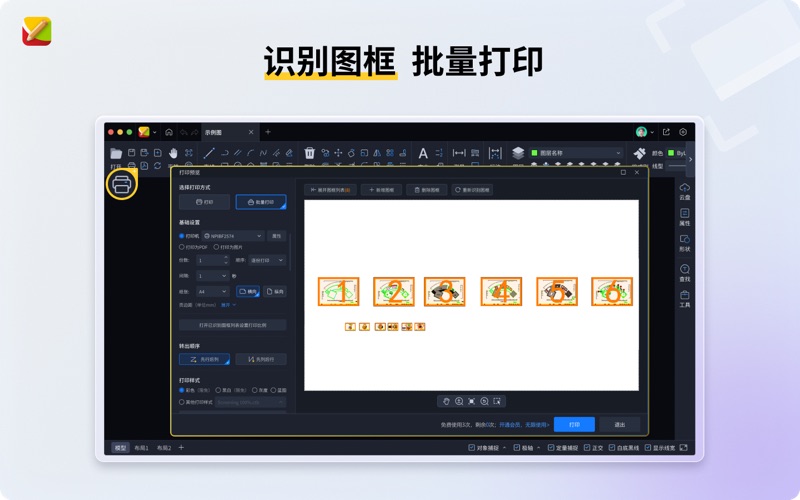Select the 打印机 printer radio button
800x500 pixels.
[x=182, y=236]
